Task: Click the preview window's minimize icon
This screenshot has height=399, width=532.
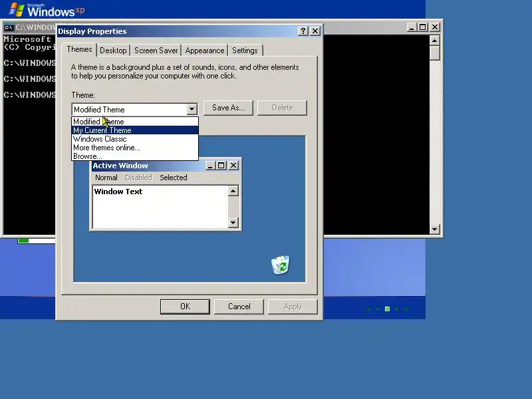Action: [210, 166]
